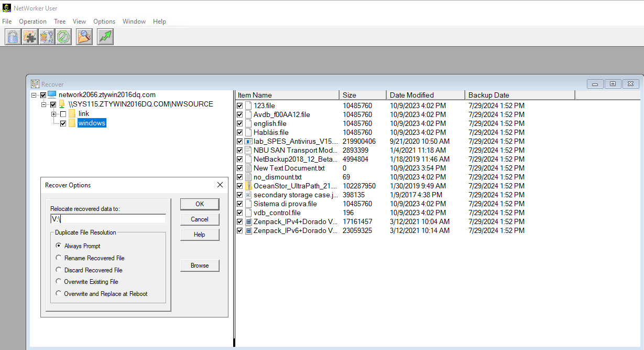The image size is (644, 350).
Task: Click the green circle-slash verify toolbar icon
Action: click(x=63, y=37)
